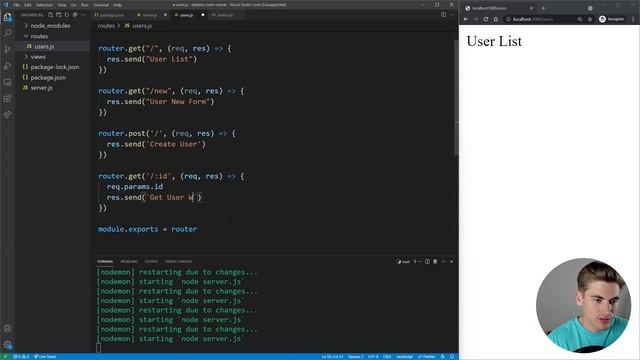Click the line and column indicator
This screenshot has height=360, width=640.
click(x=332, y=356)
